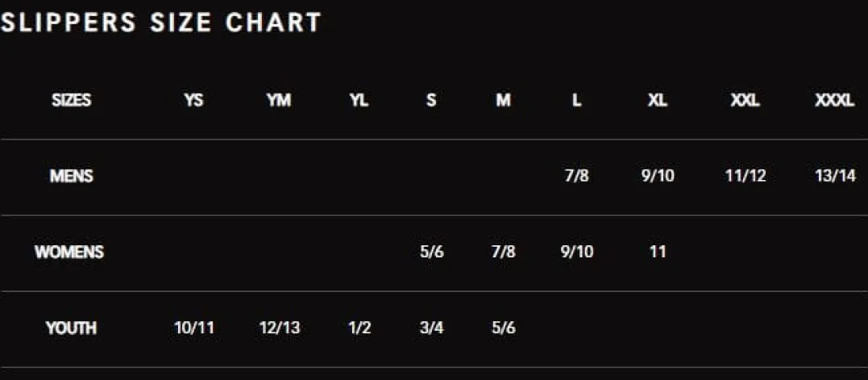
Task: Click the YOUTH row label
Action: click(72, 328)
